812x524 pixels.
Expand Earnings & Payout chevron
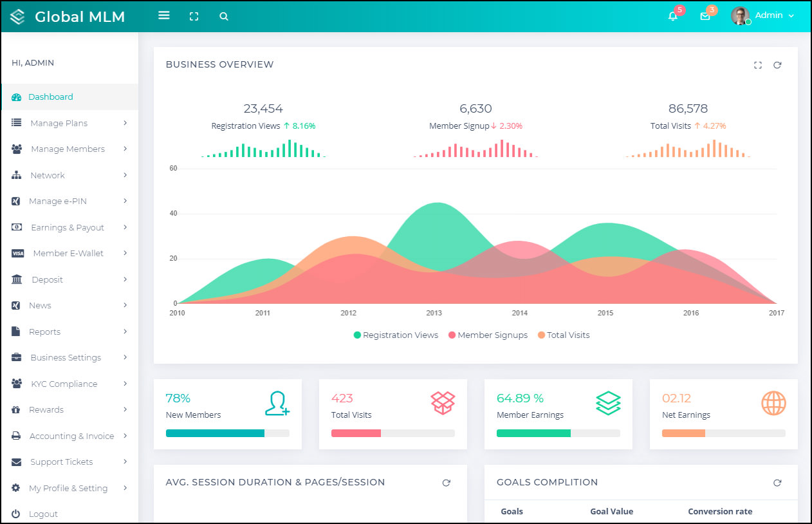(125, 227)
